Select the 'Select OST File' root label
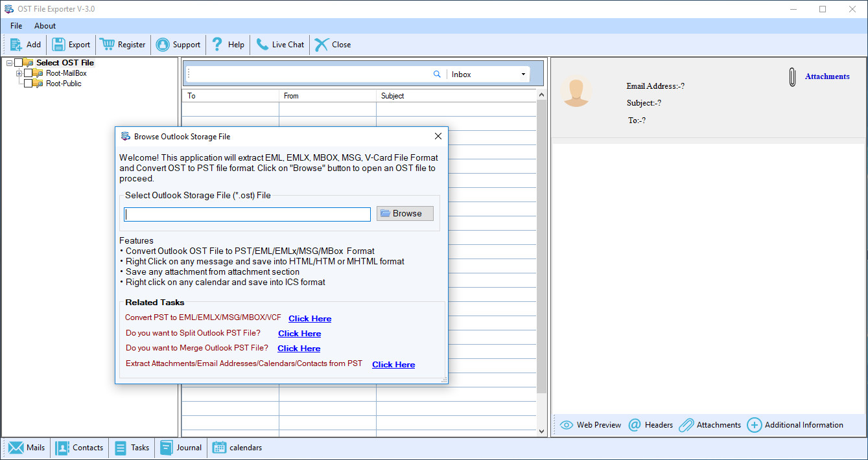Viewport: 868px width, 460px height. click(65, 63)
